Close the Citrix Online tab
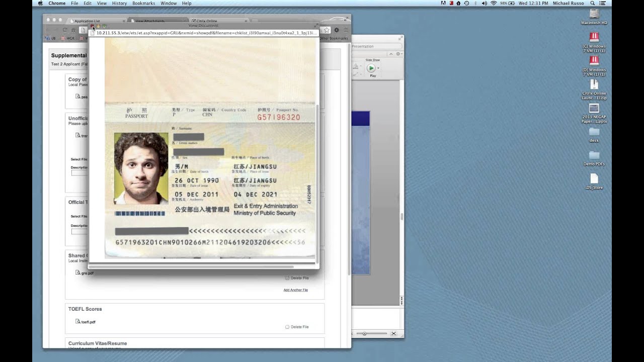The height and width of the screenshot is (362, 644). coord(246,21)
